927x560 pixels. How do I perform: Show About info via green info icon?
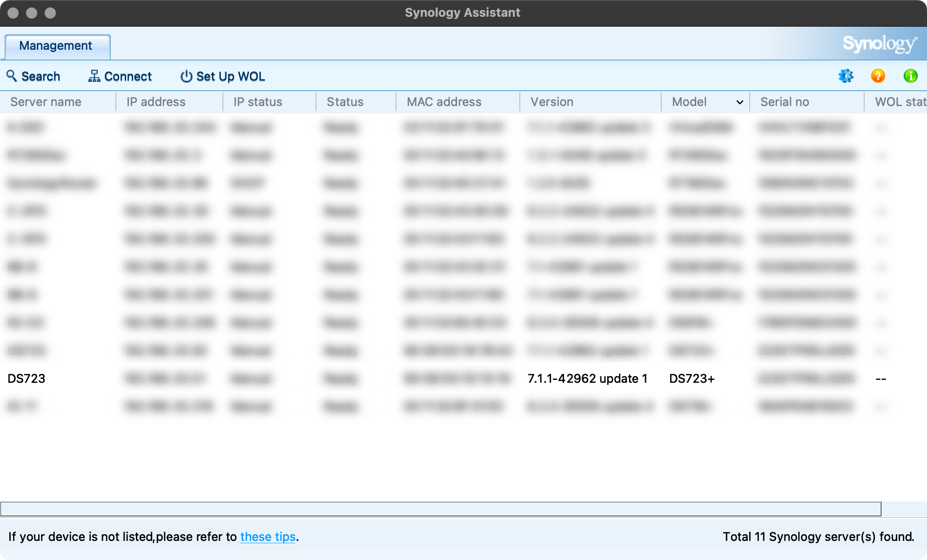[x=911, y=76]
